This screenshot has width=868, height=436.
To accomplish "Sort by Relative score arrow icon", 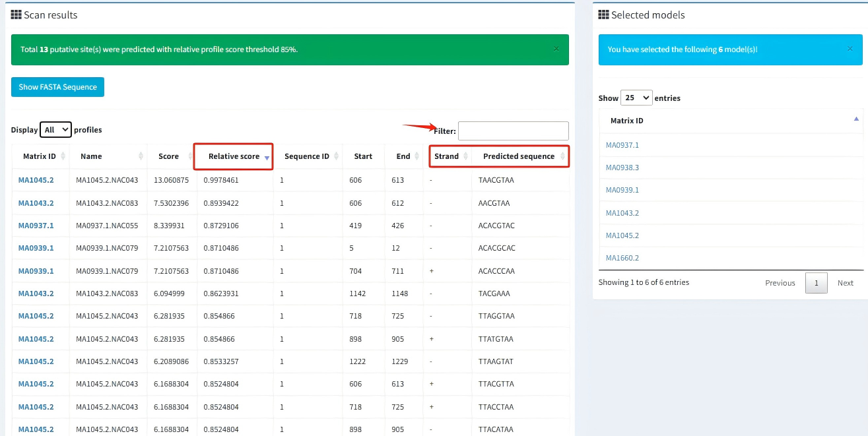I will pos(267,157).
